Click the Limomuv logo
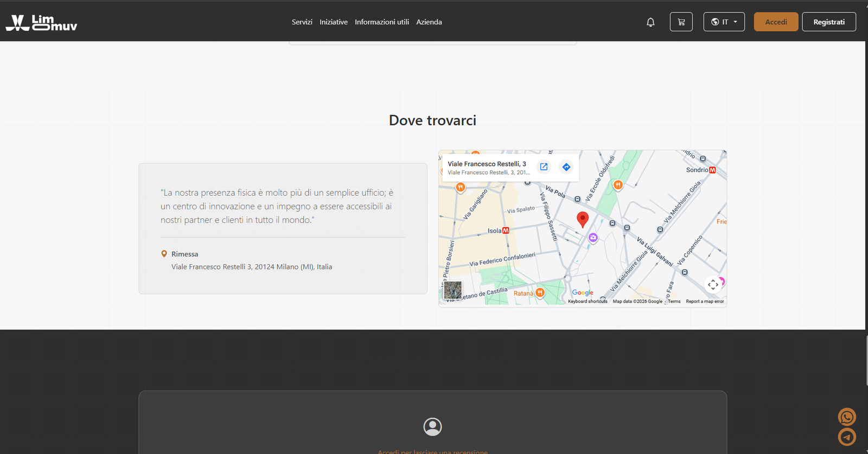The width and height of the screenshot is (868, 454). pyautogui.click(x=41, y=22)
